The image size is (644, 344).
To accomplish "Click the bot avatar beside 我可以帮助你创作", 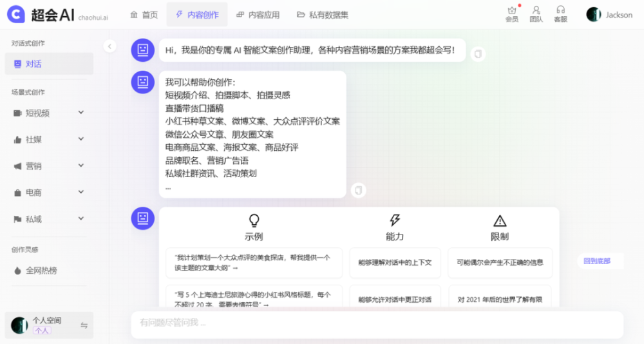I will (x=142, y=82).
